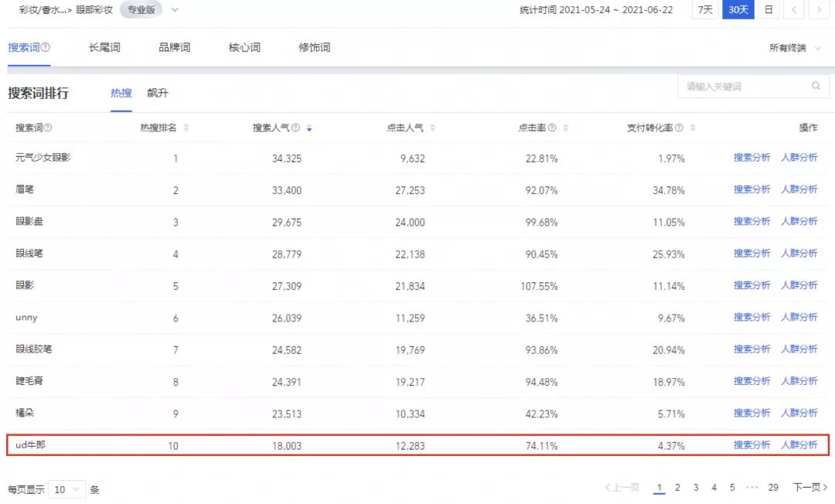Click the info icon beside 支付转化率 header
The image size is (835, 504).
pyautogui.click(x=680, y=128)
